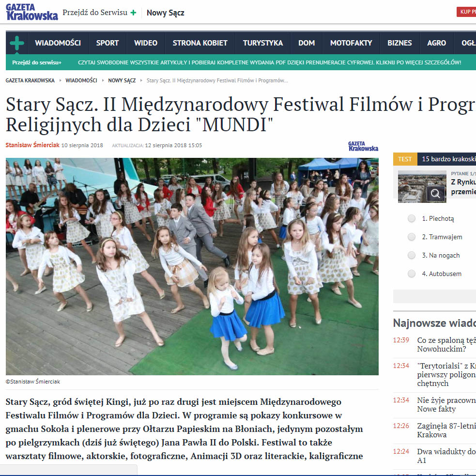Open the AGRO menu item
The image size is (476, 476).
tap(437, 43)
